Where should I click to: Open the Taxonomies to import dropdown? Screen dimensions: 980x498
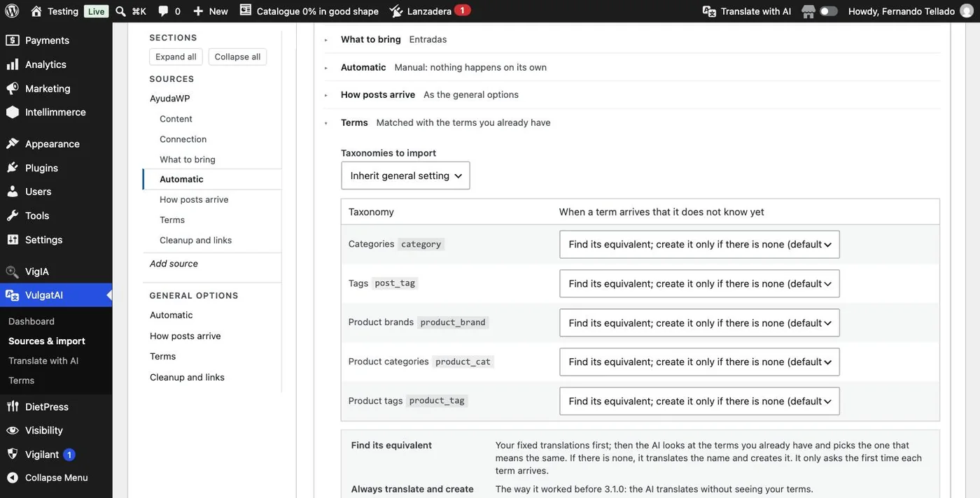405,176
